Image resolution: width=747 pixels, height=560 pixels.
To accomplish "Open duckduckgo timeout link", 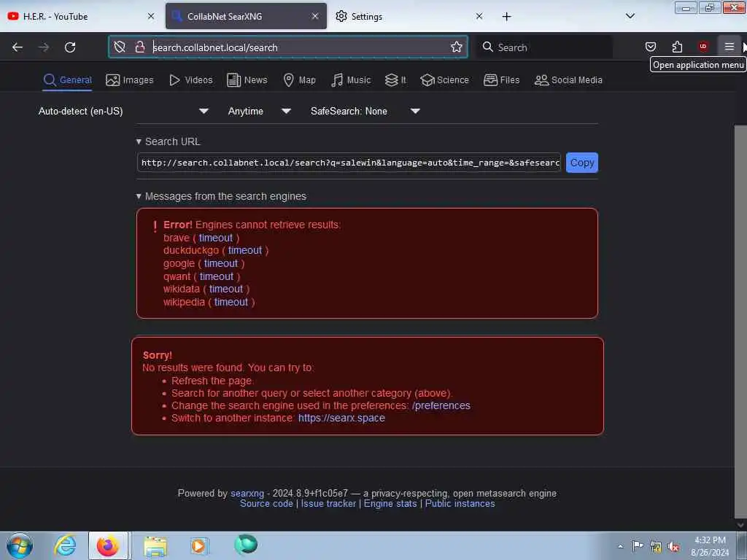I will [245, 251].
